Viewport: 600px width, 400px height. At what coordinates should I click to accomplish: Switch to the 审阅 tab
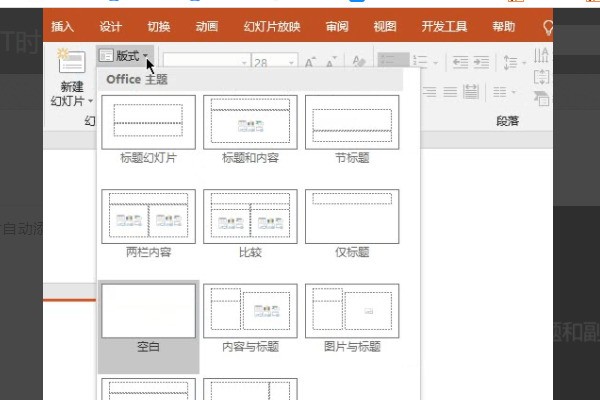[337, 26]
